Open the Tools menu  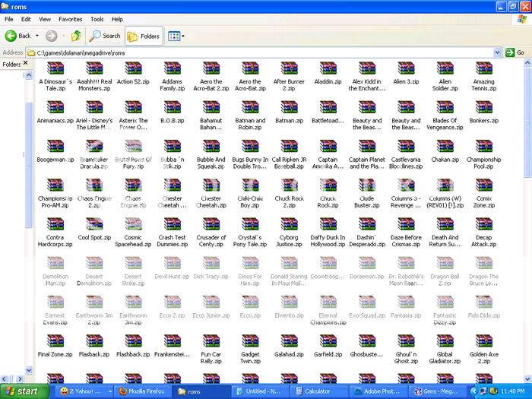[97, 19]
